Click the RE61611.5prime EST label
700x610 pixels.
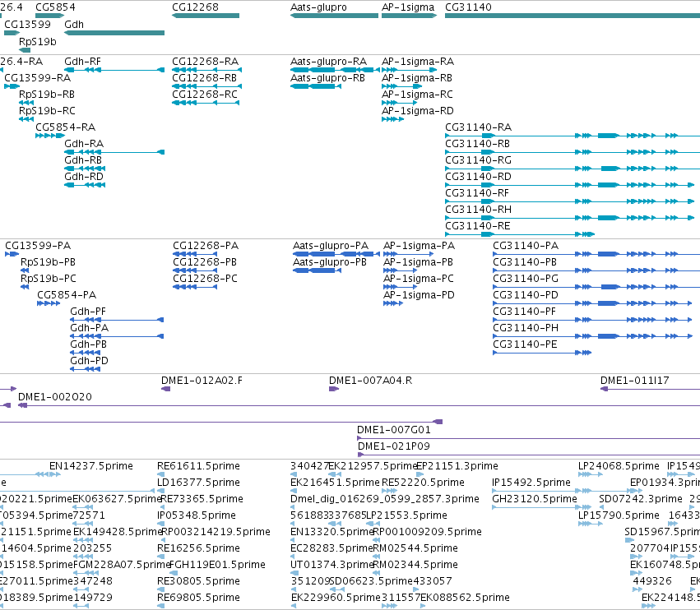(x=199, y=466)
